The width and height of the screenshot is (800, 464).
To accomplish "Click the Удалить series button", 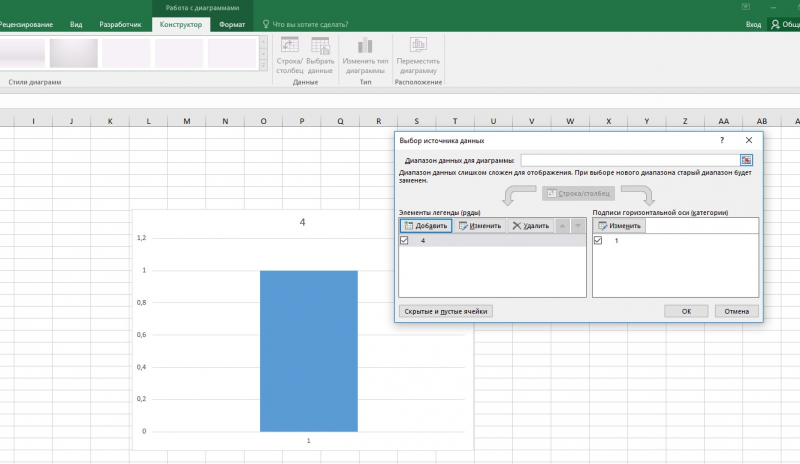I will point(531,226).
